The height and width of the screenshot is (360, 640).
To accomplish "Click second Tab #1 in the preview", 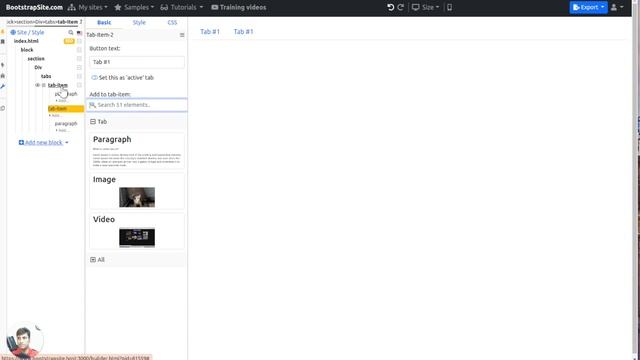I will [x=243, y=32].
